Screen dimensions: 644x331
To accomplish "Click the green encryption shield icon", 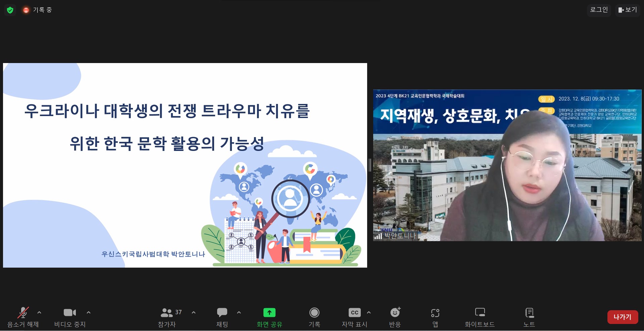I will point(10,10).
